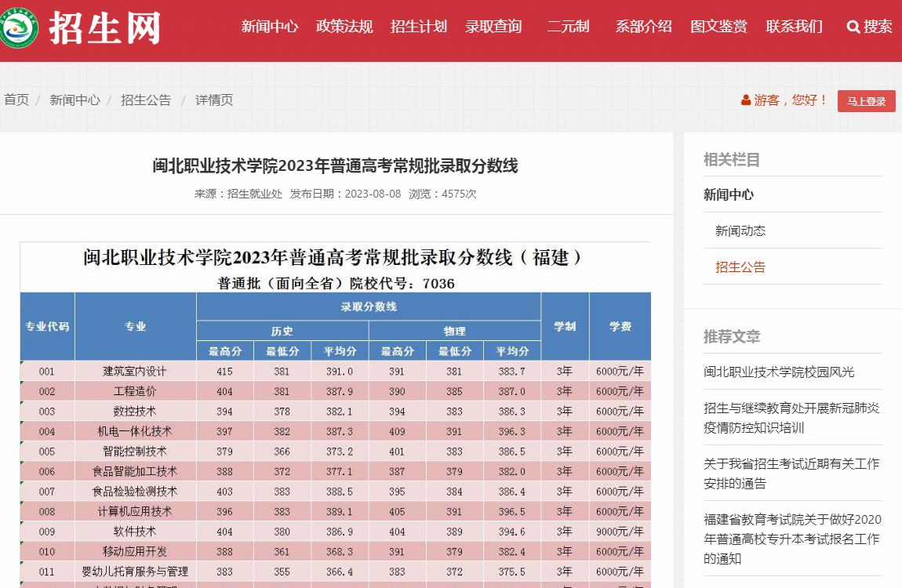This screenshot has height=588, width=902.
Task: Open article 关于我省招生考试近期有关工作安排的通告
Action: pos(791,474)
